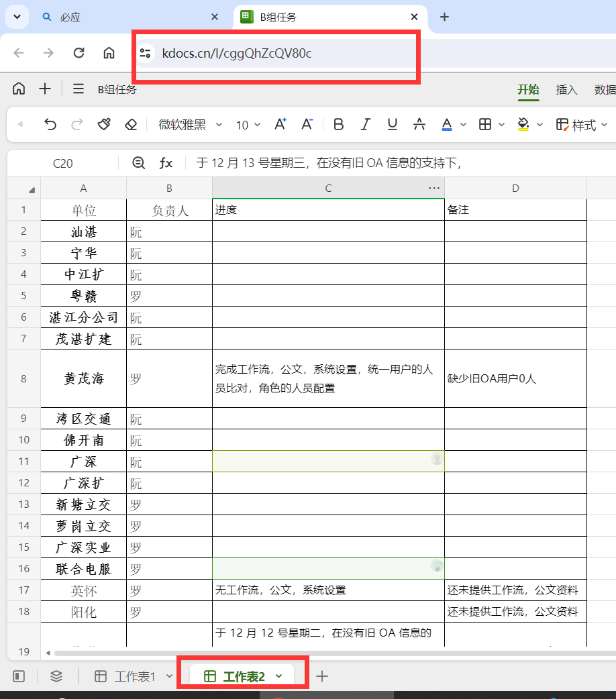Click the cell 联合电服
Image resolution: width=616 pixels, height=699 pixels.
click(x=83, y=569)
